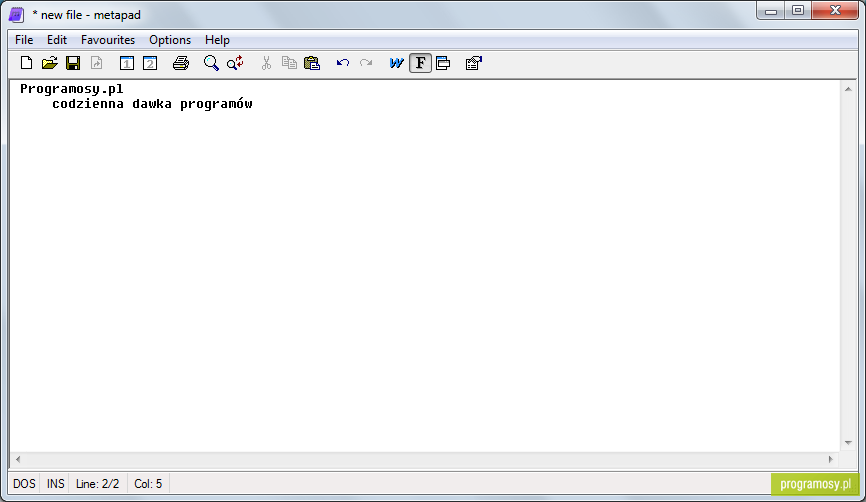Toggle word wrap W icon

point(396,63)
